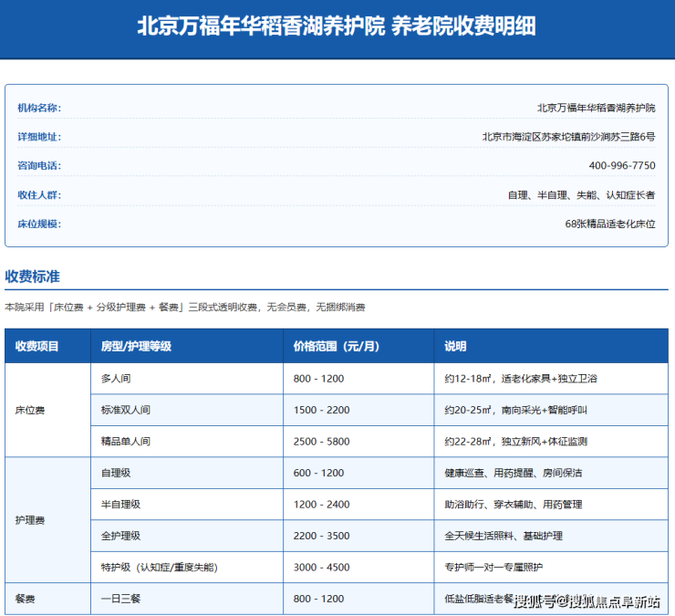
Task: Click the note 全天候生活照料、基础护理
Action: (504, 536)
